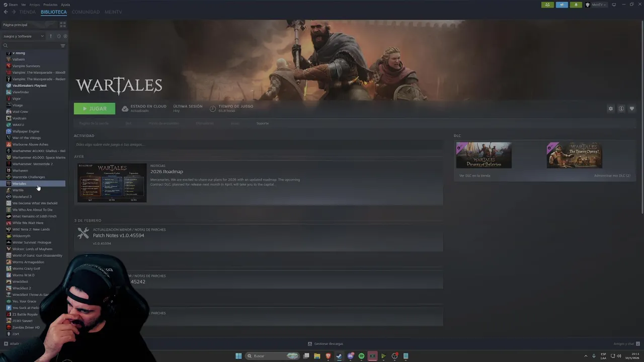This screenshot has height=362, width=644.
Task: Add Wartales to favorites heart
Action: click(632, 109)
